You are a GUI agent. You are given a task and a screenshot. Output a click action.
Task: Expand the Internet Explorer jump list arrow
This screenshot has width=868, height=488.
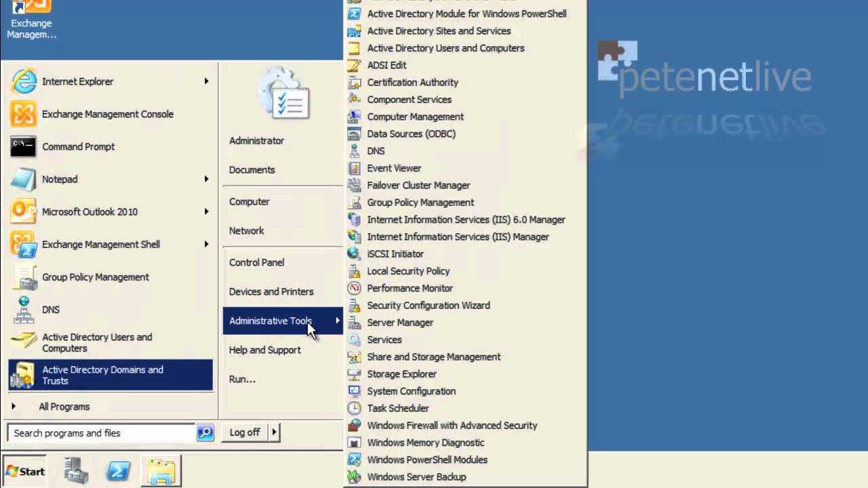(x=206, y=81)
